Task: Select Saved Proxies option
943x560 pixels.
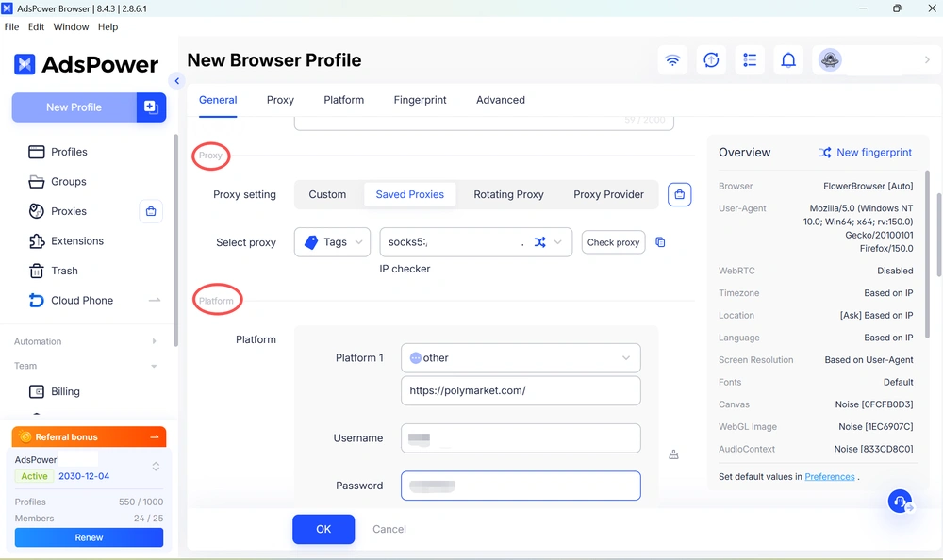Action: 409,194
